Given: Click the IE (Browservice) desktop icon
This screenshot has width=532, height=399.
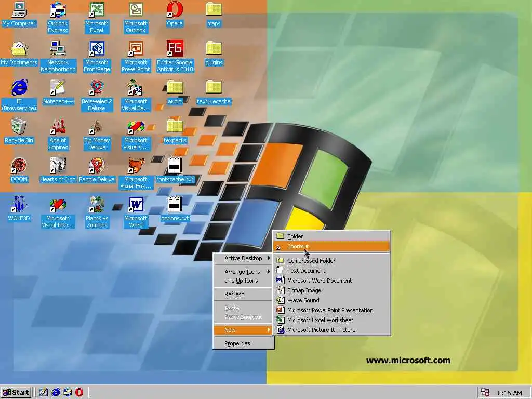Looking at the screenshot, I should coord(19,96).
